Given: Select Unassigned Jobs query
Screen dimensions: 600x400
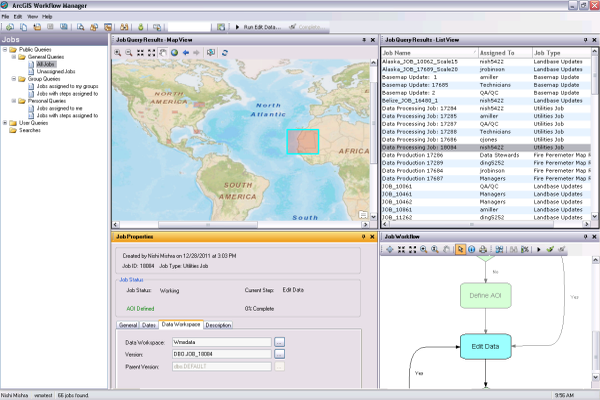Looking at the screenshot, I should click(x=56, y=71).
